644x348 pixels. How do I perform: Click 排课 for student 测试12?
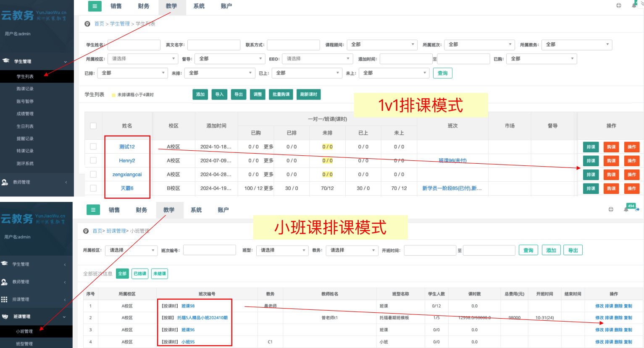point(591,147)
